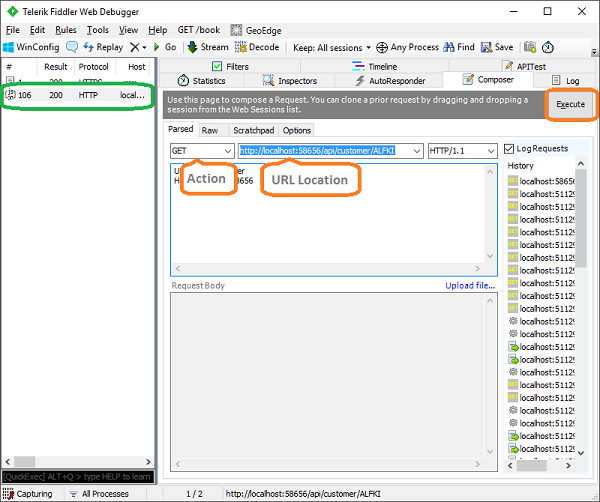
Task: Switch to the Options tab
Action: pyautogui.click(x=297, y=130)
